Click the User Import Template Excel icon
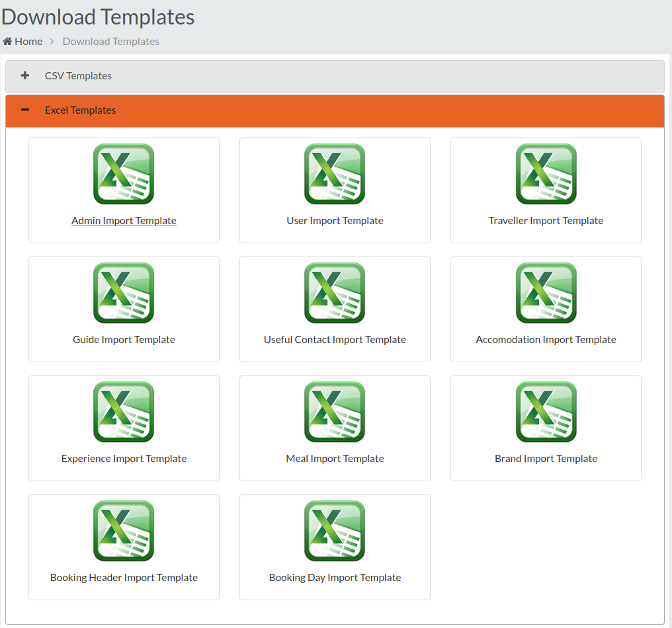 [335, 174]
